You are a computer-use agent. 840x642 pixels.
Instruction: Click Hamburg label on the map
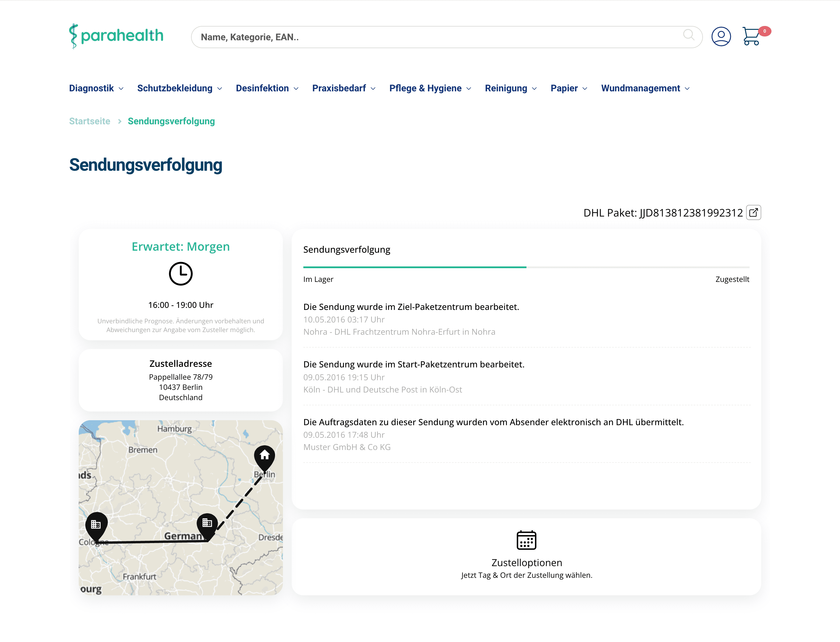[x=175, y=429]
